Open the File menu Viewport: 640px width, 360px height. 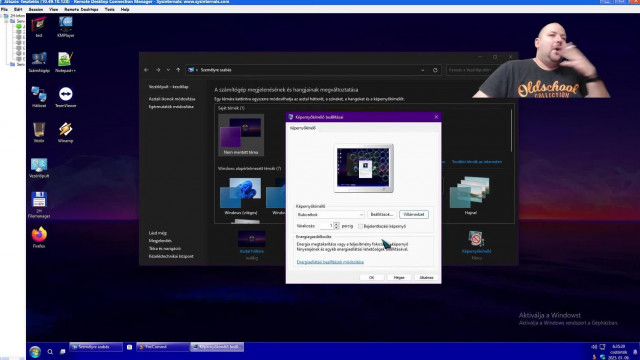(4, 9)
